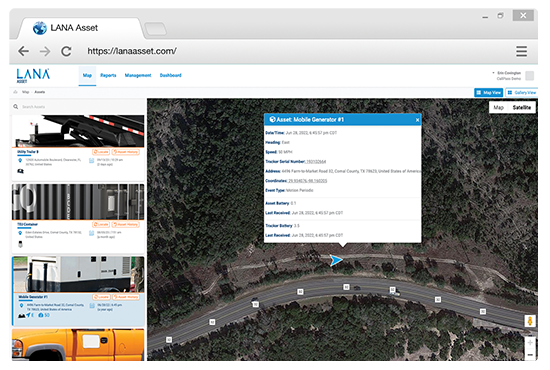
Task: Click Utility Trailer location pin icon
Action: (x=20, y=160)
